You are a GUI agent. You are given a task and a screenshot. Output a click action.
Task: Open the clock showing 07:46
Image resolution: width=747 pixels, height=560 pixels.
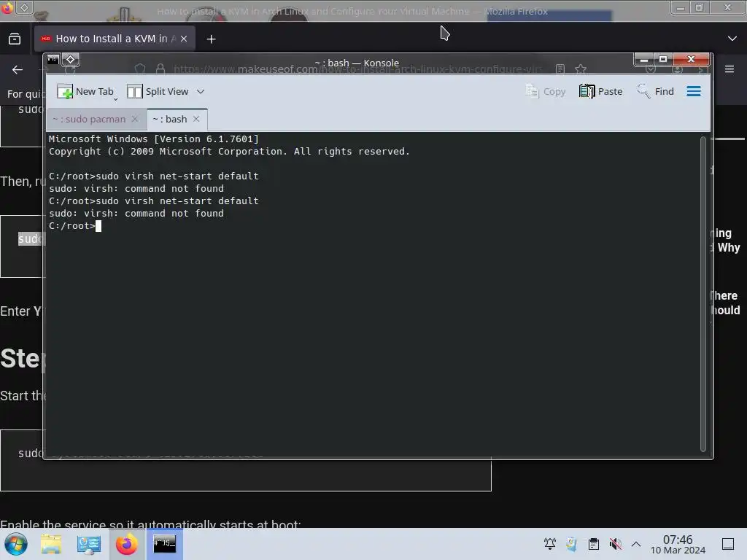pos(678,544)
